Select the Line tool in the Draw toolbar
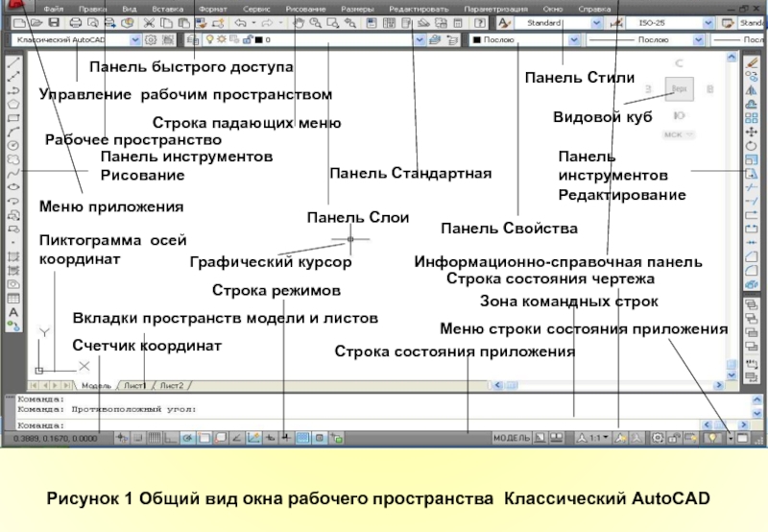 click(14, 60)
